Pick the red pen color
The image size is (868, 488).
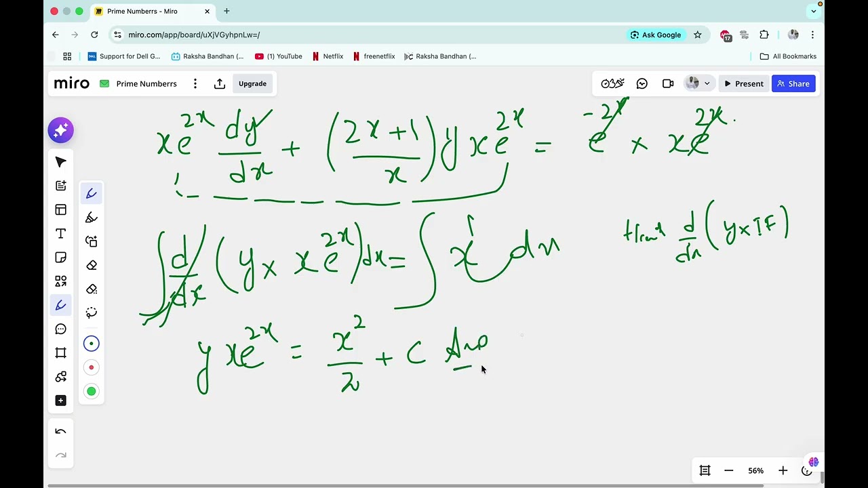click(x=92, y=367)
